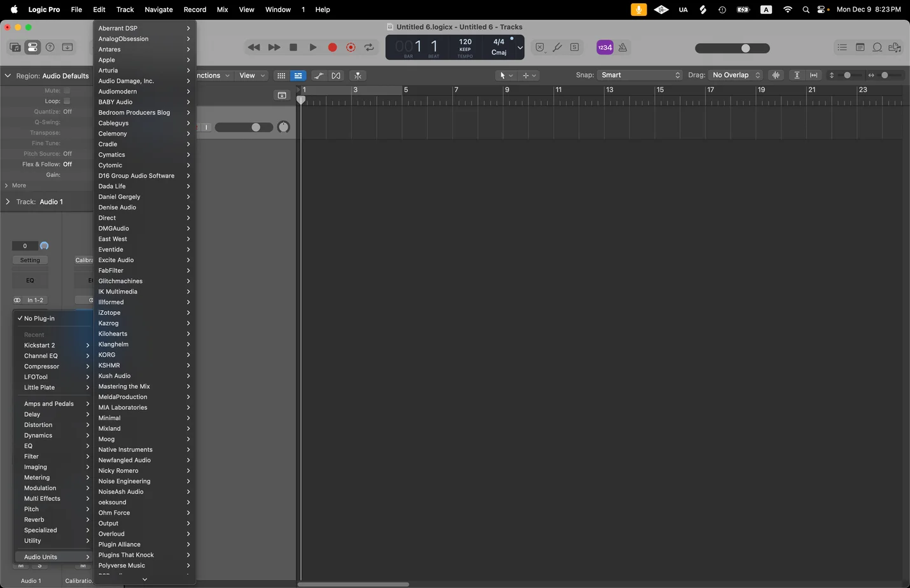Viewport: 910px width, 588px height.
Task: Click the Show Automation icon
Action: [x=319, y=75]
